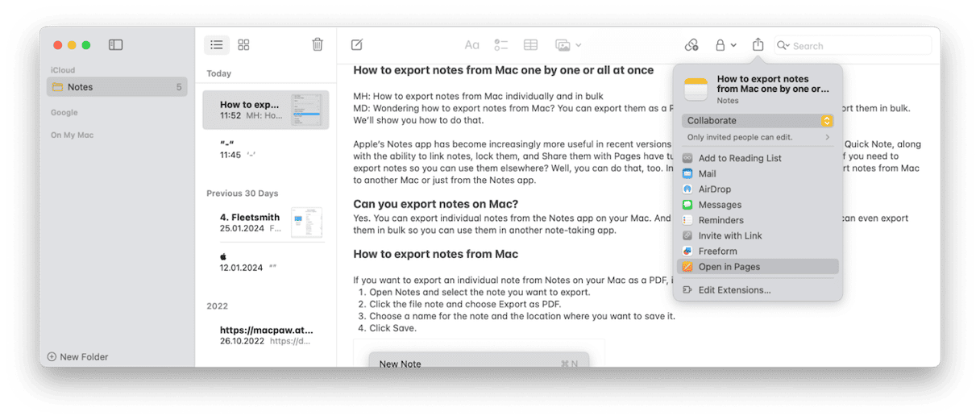This screenshot has height=420, width=980.
Task: Click the collaborate link icon in toolbar
Action: (691, 45)
